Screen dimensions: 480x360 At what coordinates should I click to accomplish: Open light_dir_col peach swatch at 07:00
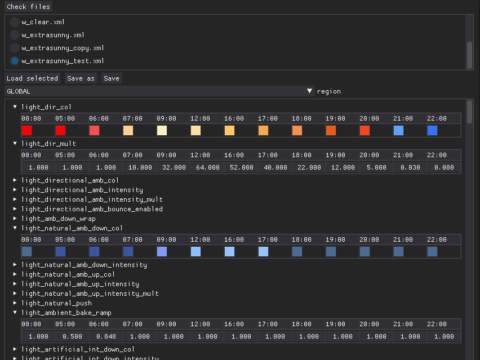(128, 130)
